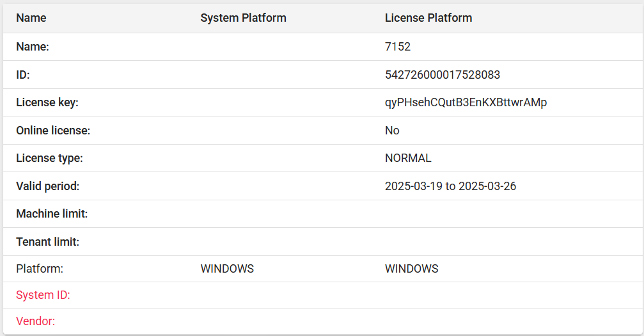Screen dimensions: 644x336
Task: Click the red System ID label
Action: 43,295
